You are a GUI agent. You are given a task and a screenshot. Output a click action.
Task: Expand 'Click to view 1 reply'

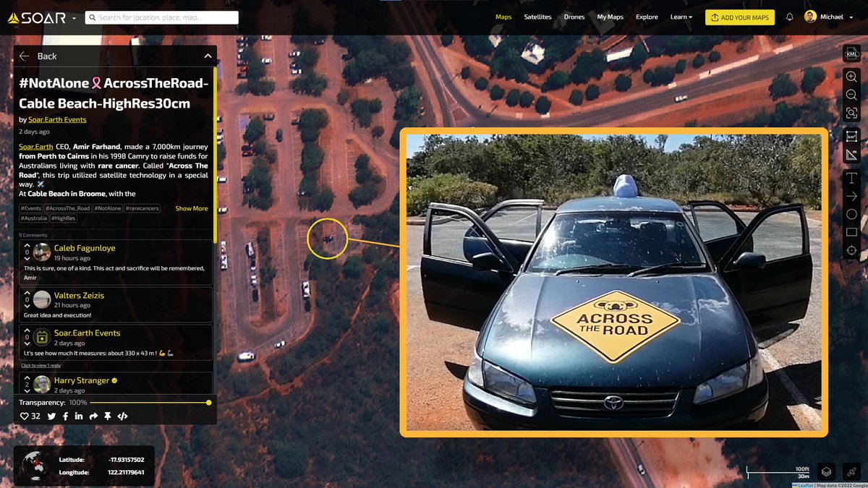point(41,365)
